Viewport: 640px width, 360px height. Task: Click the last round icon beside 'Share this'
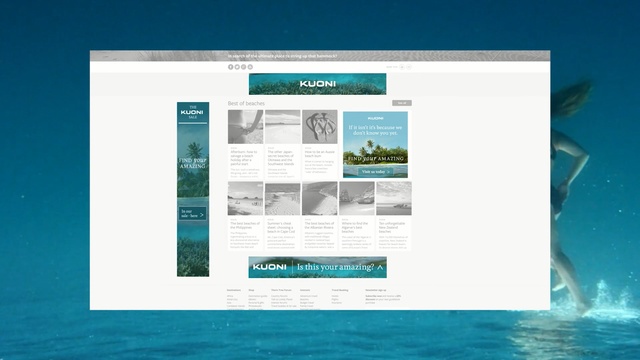coord(409,67)
